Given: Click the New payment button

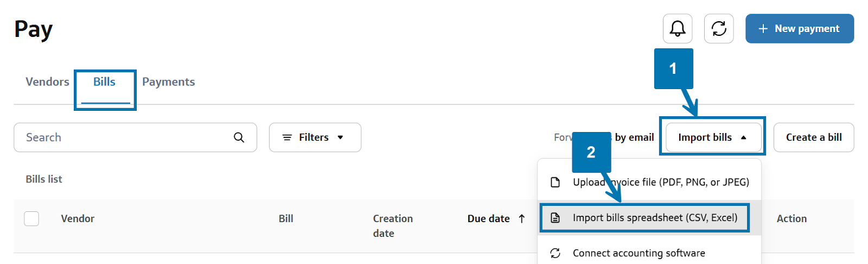Looking at the screenshot, I should pyautogui.click(x=799, y=29).
